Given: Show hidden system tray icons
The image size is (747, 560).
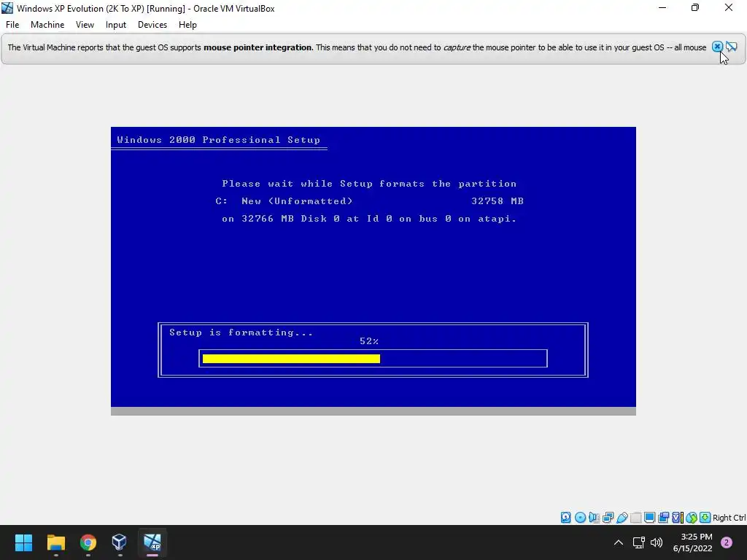Looking at the screenshot, I should coord(619,542).
